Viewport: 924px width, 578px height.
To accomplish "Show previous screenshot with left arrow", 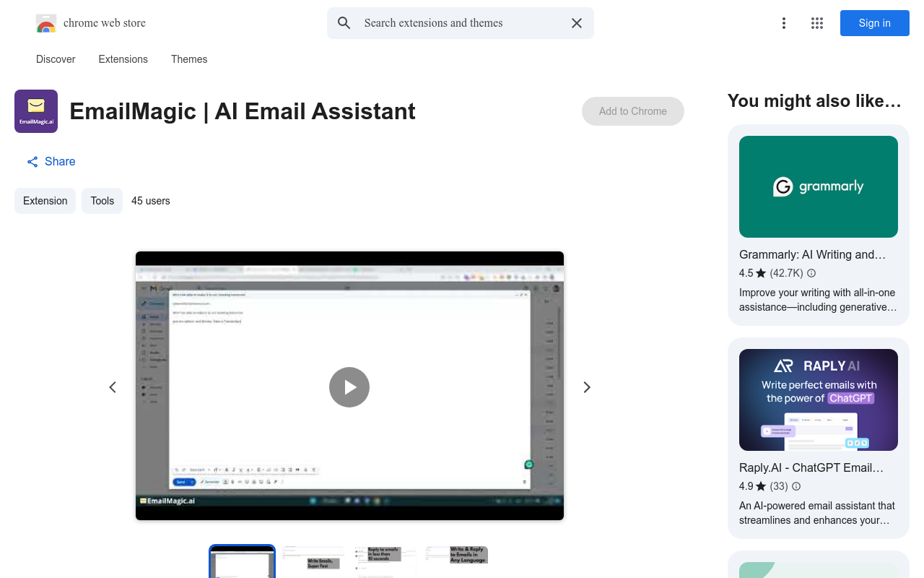I will [113, 387].
